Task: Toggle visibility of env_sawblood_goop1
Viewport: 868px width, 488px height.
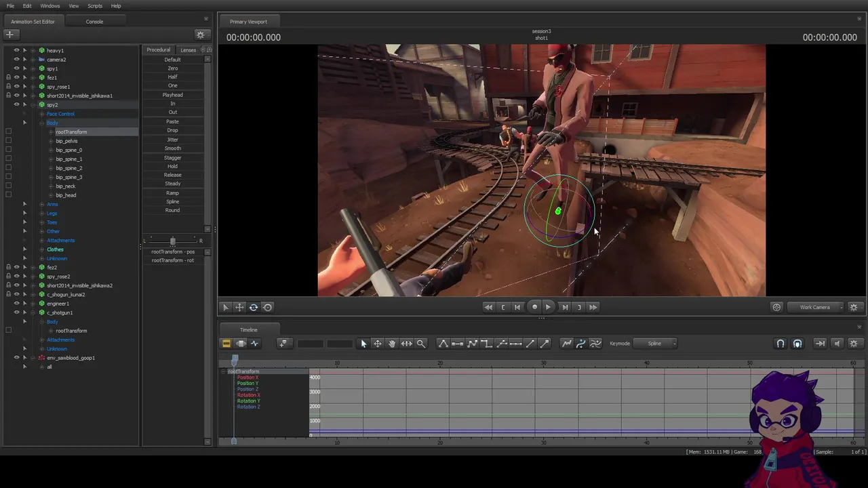Action: (16, 358)
